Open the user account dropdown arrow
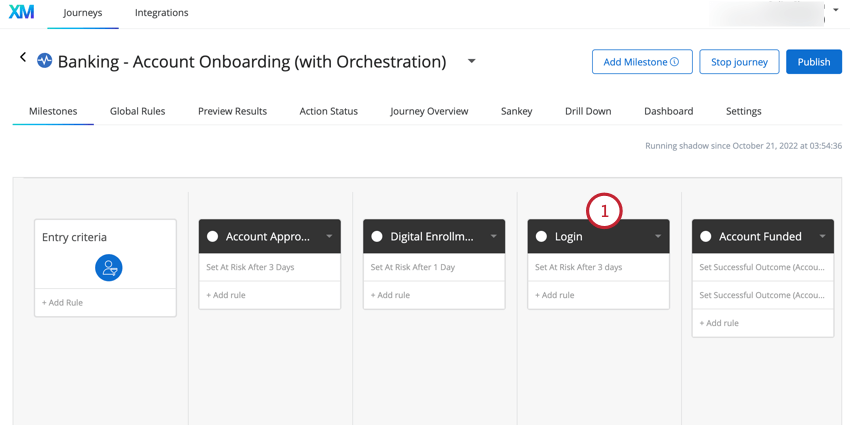 click(835, 10)
